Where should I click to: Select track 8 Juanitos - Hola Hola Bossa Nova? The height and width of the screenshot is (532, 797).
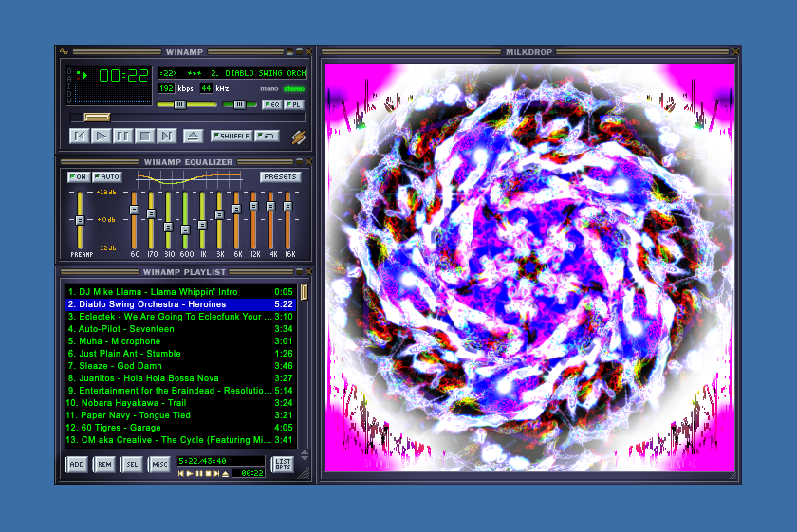(180, 378)
